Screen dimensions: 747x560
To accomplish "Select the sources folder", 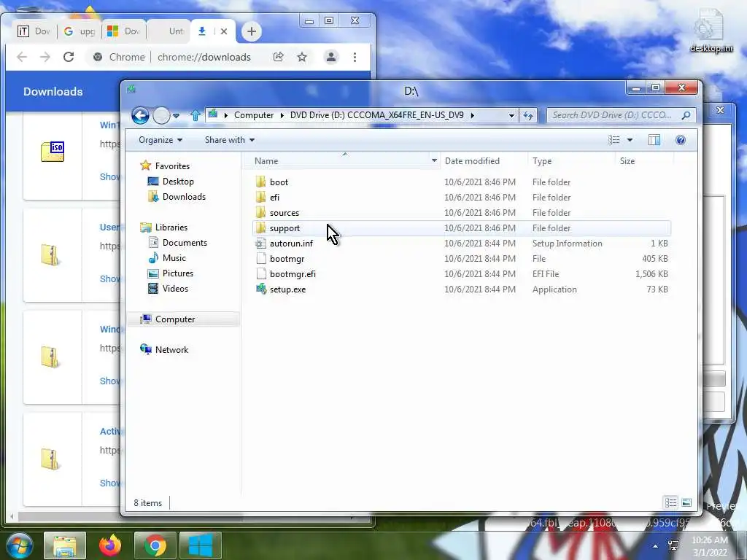I will tap(284, 213).
